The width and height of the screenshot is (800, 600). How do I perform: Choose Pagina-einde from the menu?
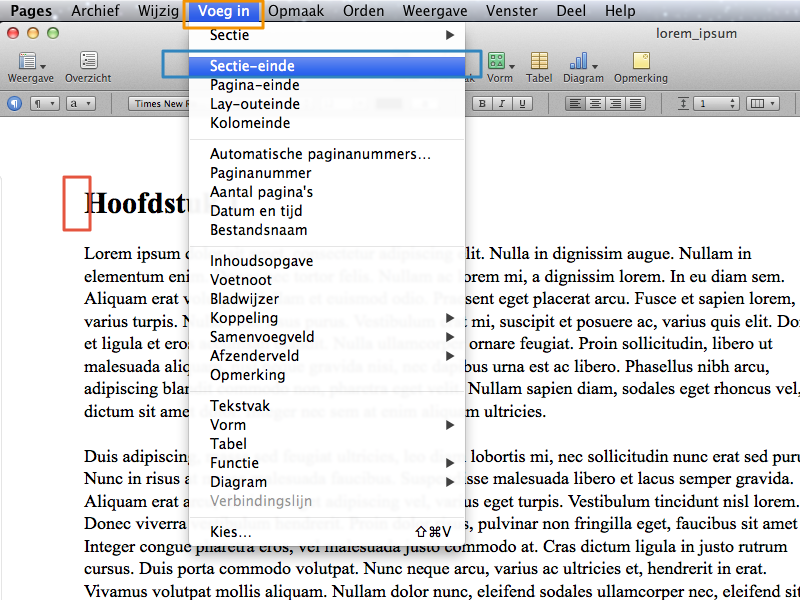[327, 85]
